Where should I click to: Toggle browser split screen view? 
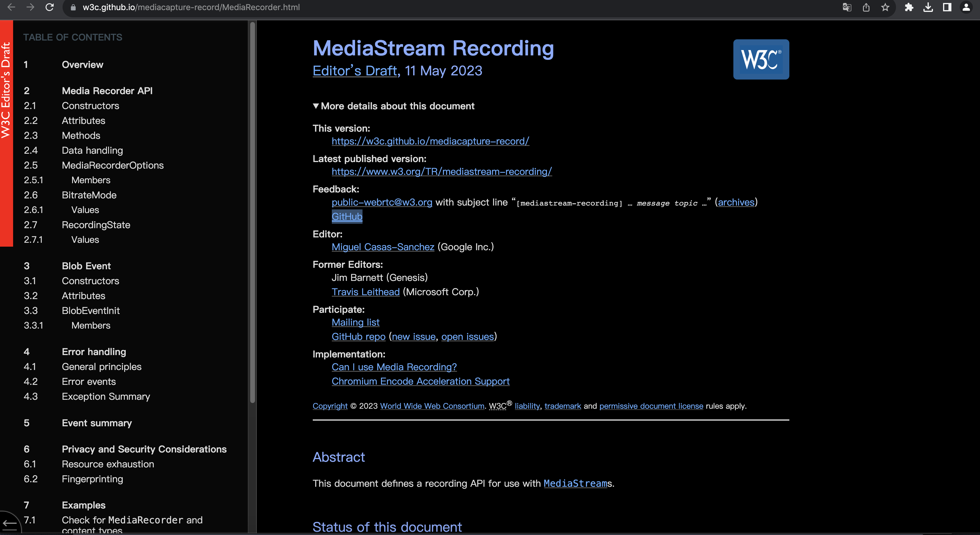pos(946,7)
